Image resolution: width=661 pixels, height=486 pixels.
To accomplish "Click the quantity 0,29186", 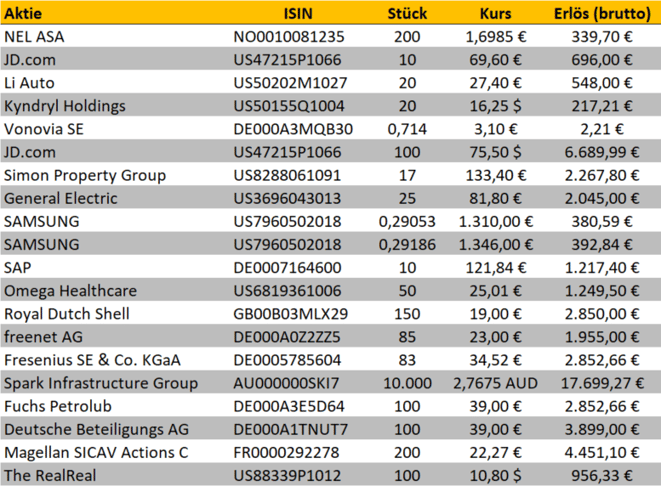I will pos(407,245).
